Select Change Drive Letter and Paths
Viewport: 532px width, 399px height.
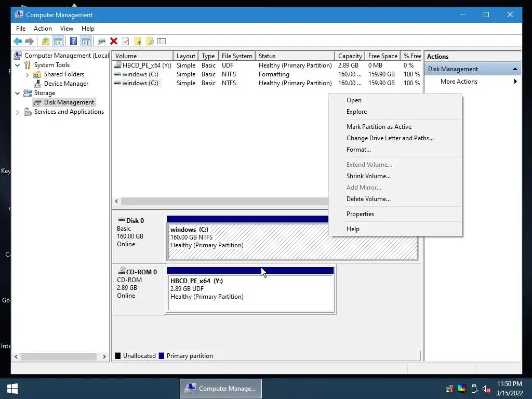click(395, 138)
